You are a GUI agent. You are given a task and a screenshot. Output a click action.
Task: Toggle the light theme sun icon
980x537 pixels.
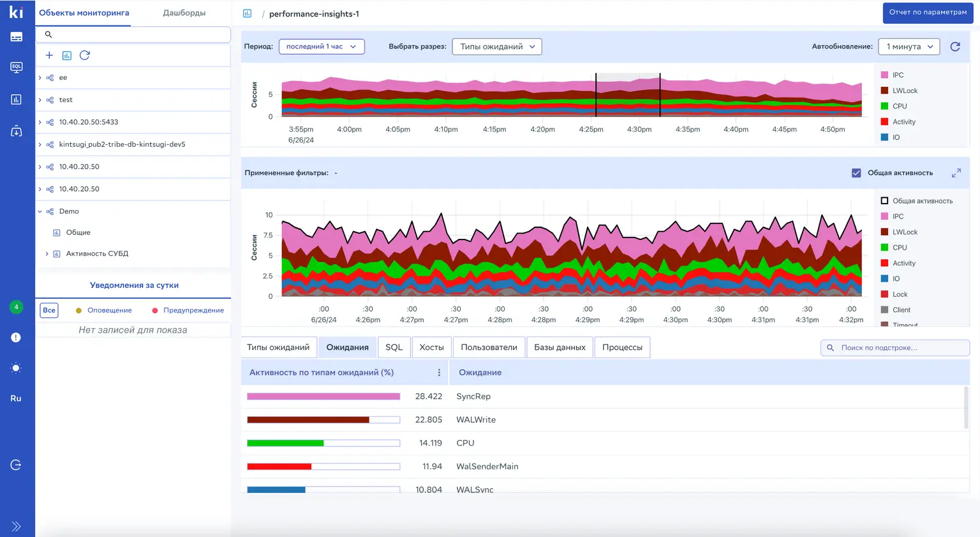[x=16, y=368]
